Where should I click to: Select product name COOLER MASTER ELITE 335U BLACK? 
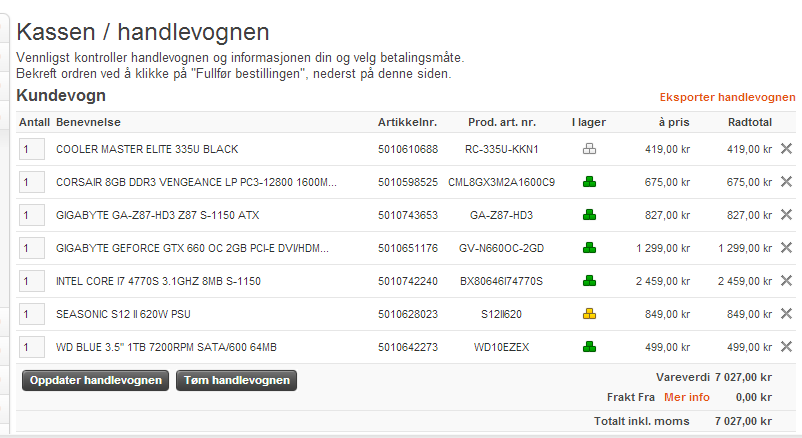pos(147,149)
